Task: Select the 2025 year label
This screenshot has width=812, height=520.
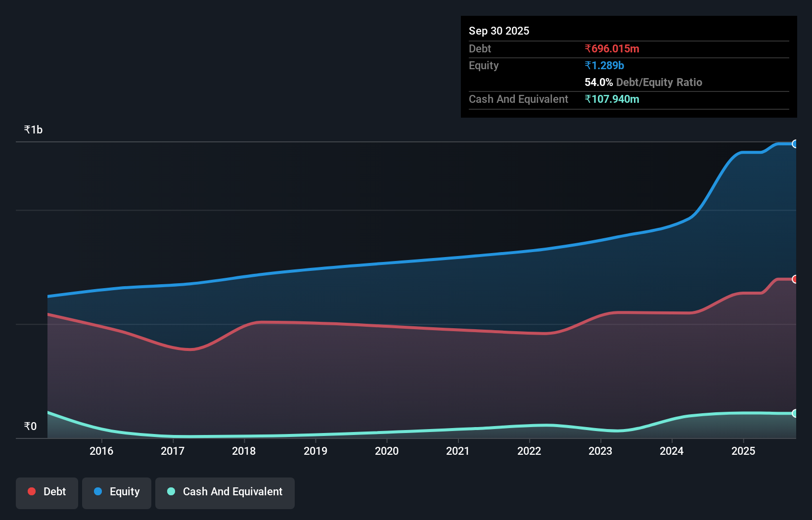Action: pyautogui.click(x=744, y=451)
